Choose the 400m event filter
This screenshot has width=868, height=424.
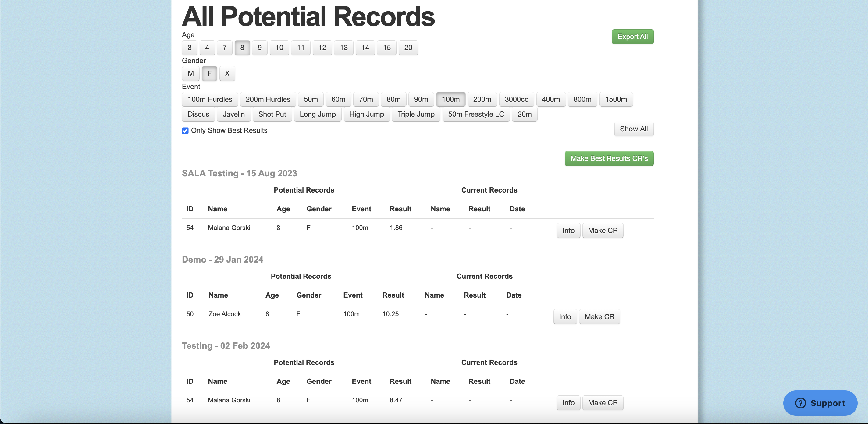coord(551,99)
